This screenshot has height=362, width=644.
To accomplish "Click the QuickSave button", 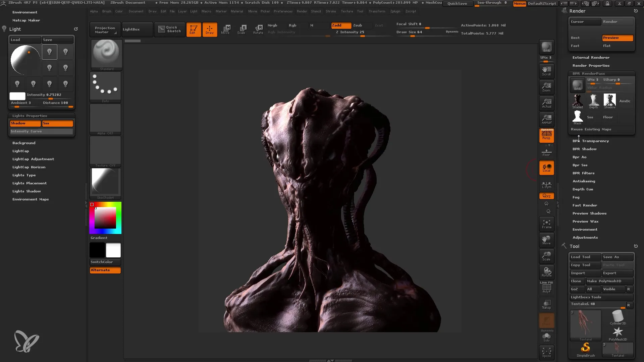I will click(457, 3).
